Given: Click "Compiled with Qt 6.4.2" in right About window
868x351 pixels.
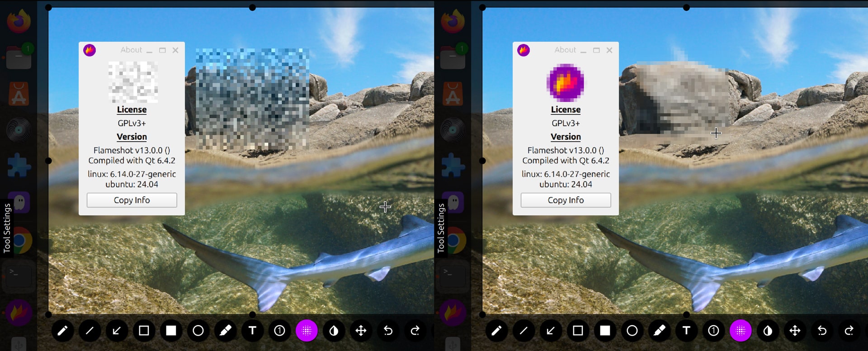Looking at the screenshot, I should point(566,161).
